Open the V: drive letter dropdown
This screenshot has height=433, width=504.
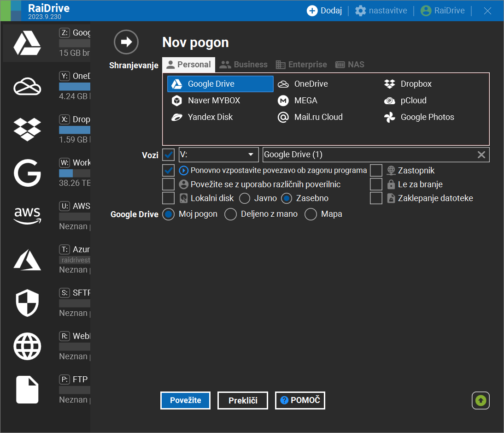(218, 155)
